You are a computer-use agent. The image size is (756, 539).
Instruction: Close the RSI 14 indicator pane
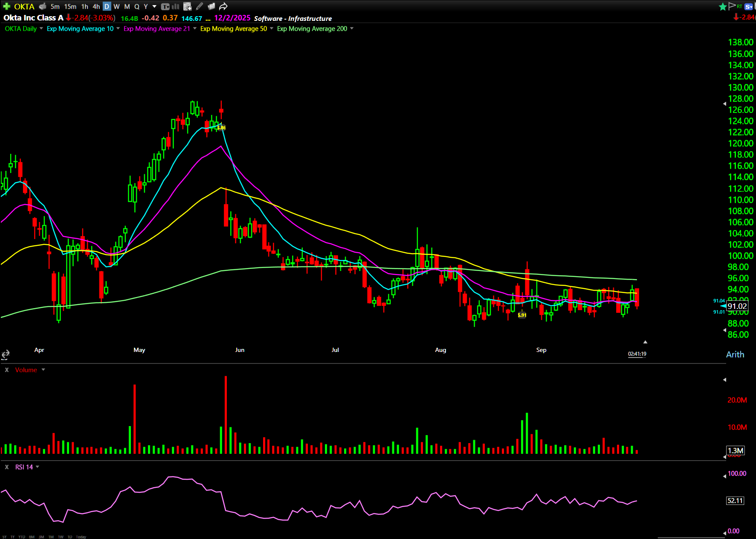(7, 467)
